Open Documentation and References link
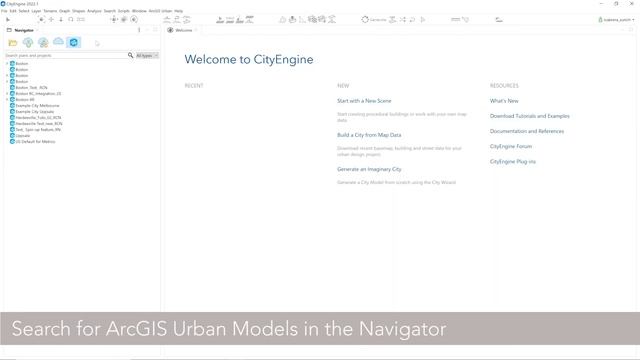This screenshot has height=360, width=640. click(x=527, y=131)
